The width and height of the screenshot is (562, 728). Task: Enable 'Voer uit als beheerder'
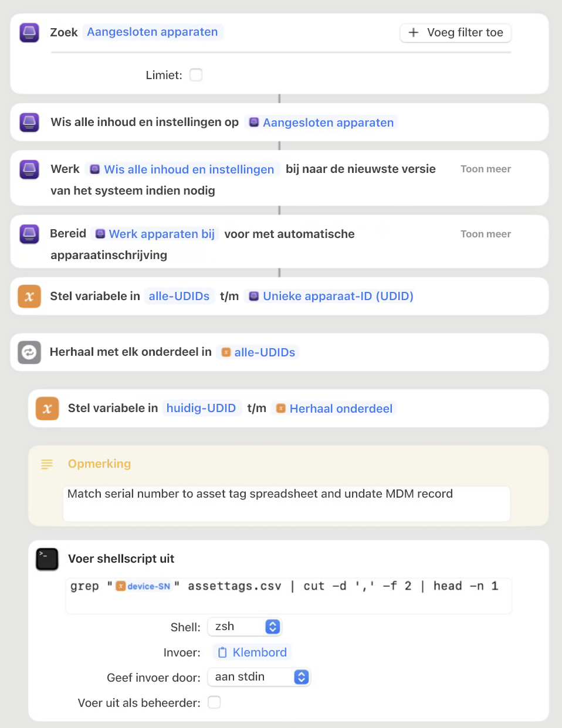click(214, 702)
